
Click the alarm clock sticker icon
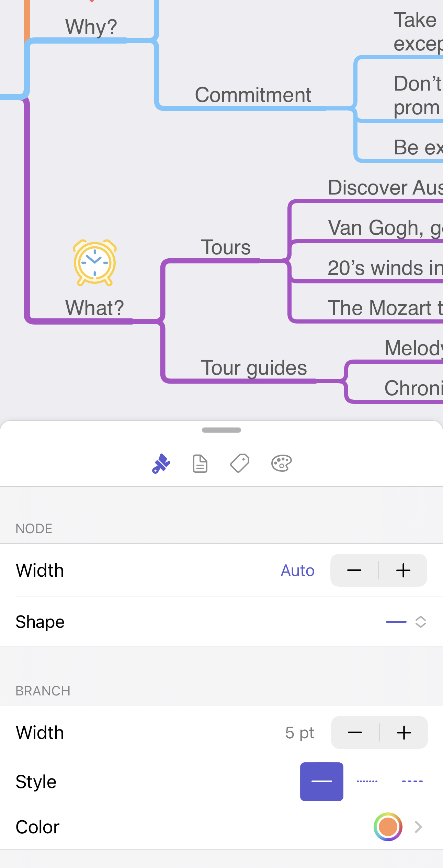[95, 263]
